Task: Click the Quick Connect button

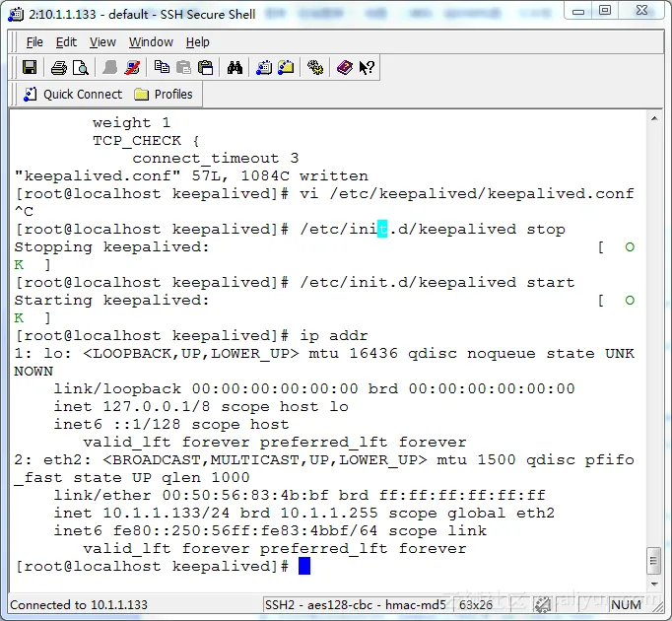Action: (73, 94)
